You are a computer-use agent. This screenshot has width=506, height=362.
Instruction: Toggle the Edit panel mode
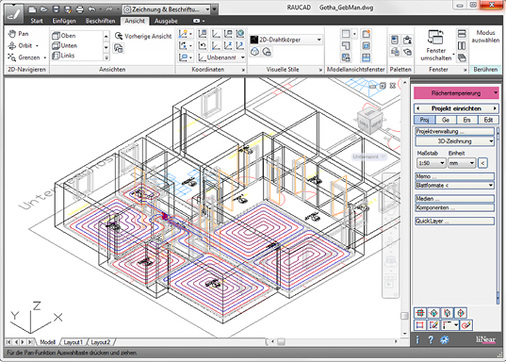488,120
